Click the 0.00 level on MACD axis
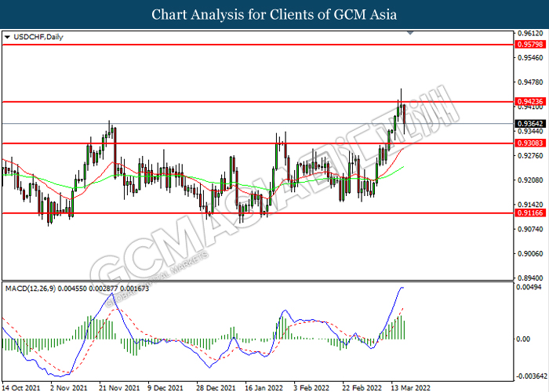Viewport: 549px width, 392px height. (x=523, y=339)
